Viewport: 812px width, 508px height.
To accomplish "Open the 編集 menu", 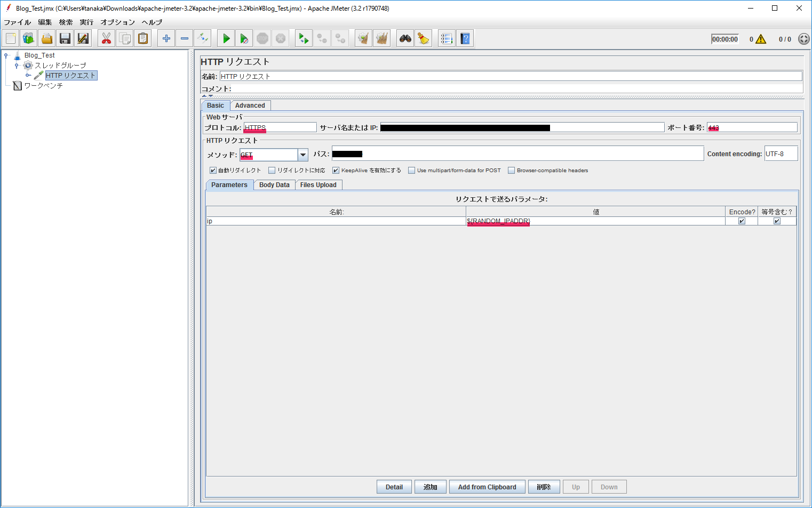I will (45, 22).
